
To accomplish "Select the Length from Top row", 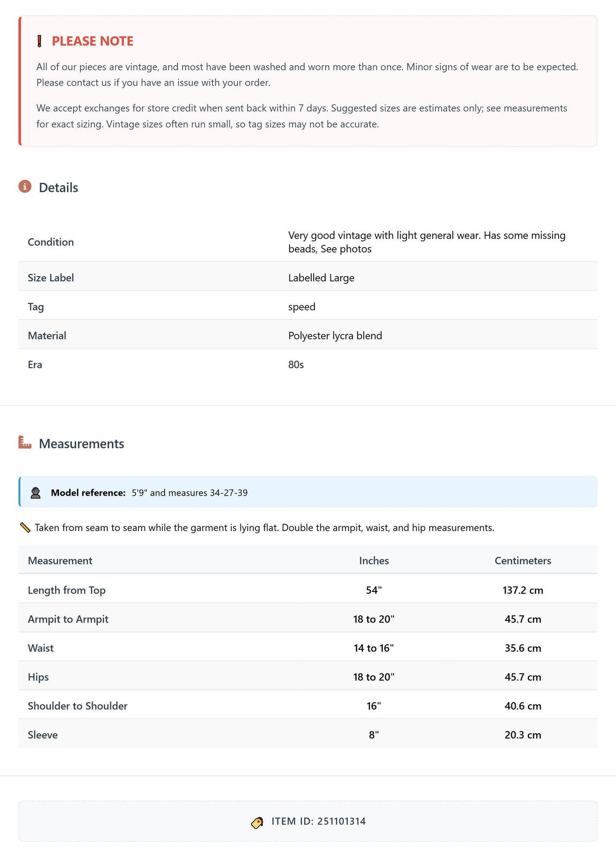I will coord(308,590).
